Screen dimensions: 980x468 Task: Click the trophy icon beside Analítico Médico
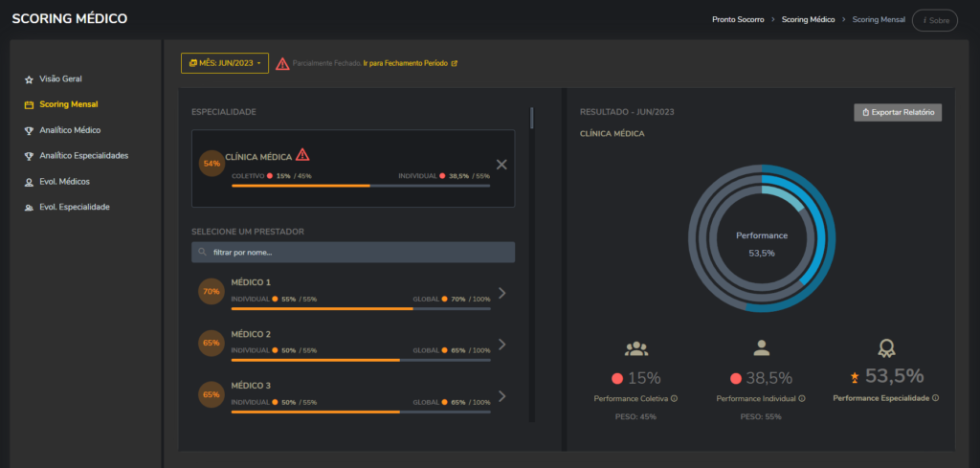pyautogui.click(x=29, y=130)
